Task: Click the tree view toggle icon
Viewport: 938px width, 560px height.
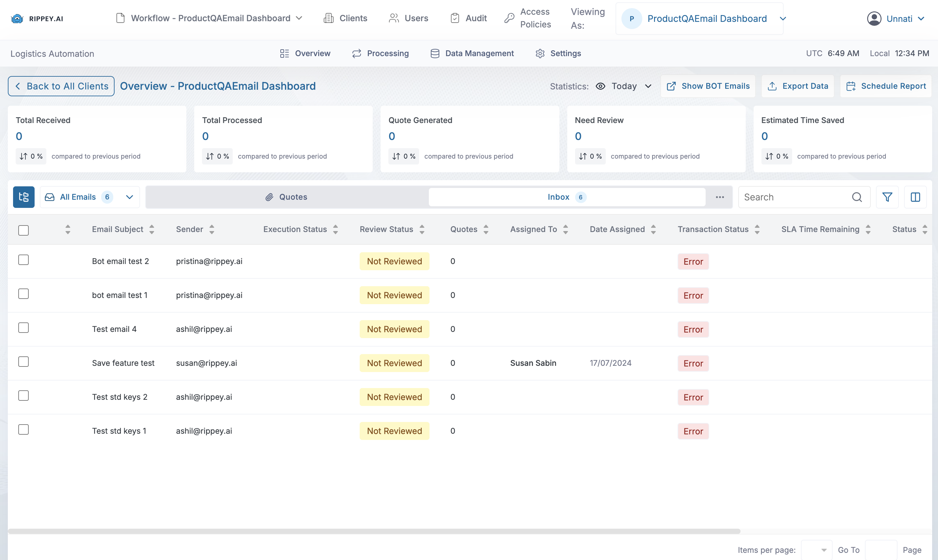Action: pos(23,197)
